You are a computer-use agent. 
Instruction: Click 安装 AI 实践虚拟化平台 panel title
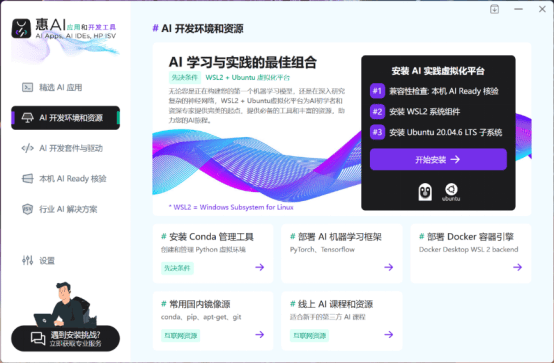[438, 71]
